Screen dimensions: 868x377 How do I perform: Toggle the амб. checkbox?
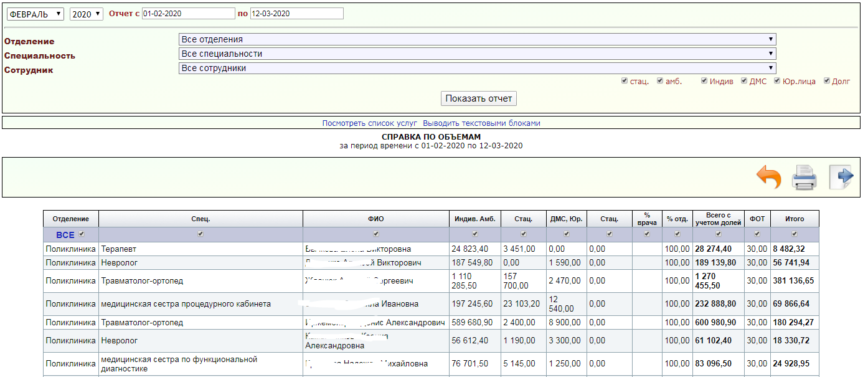(660, 81)
